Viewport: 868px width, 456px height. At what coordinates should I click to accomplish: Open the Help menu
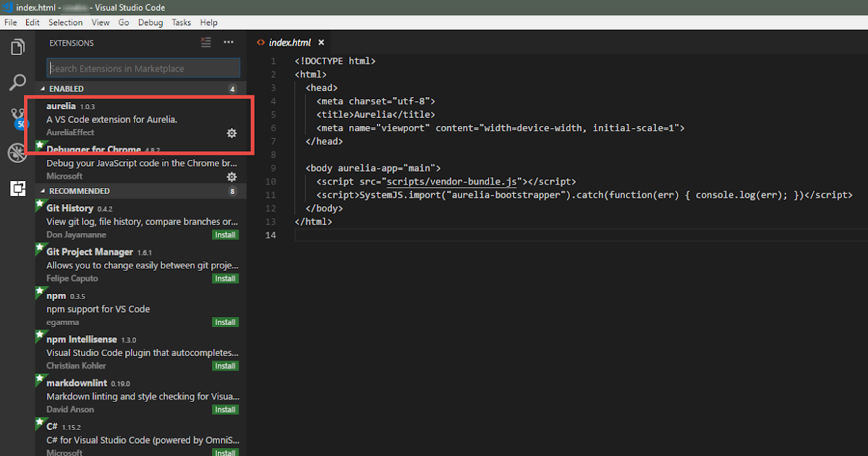[208, 22]
